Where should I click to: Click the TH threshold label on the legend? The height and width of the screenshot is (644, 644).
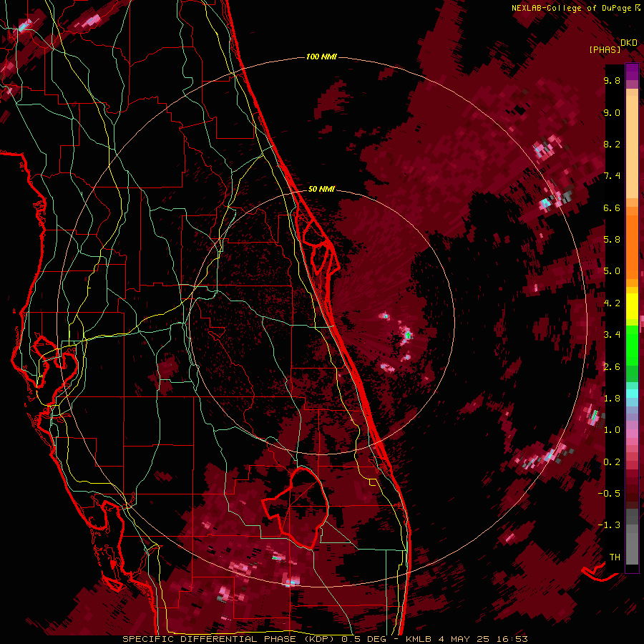pyautogui.click(x=615, y=557)
